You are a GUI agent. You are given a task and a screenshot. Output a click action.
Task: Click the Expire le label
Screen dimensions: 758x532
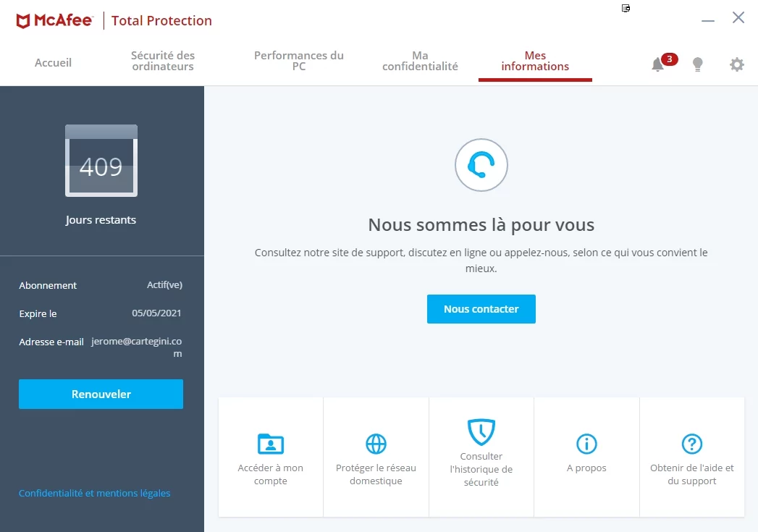pos(38,313)
